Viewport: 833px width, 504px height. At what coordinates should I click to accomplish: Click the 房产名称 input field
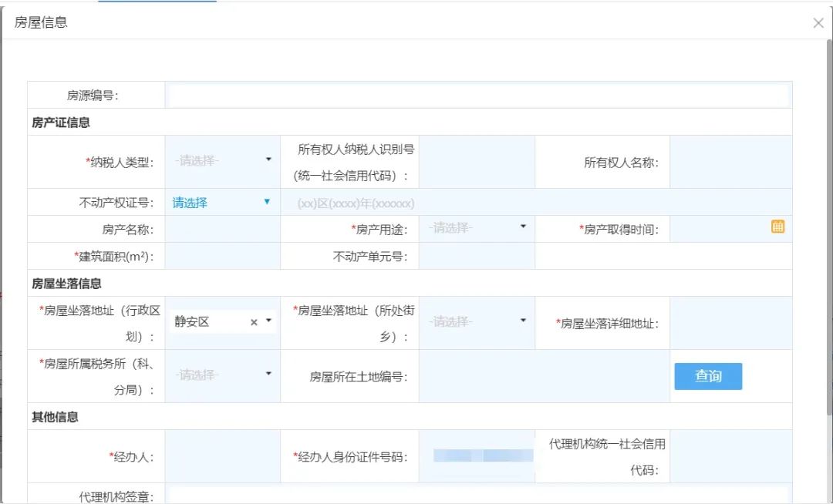[224, 227]
